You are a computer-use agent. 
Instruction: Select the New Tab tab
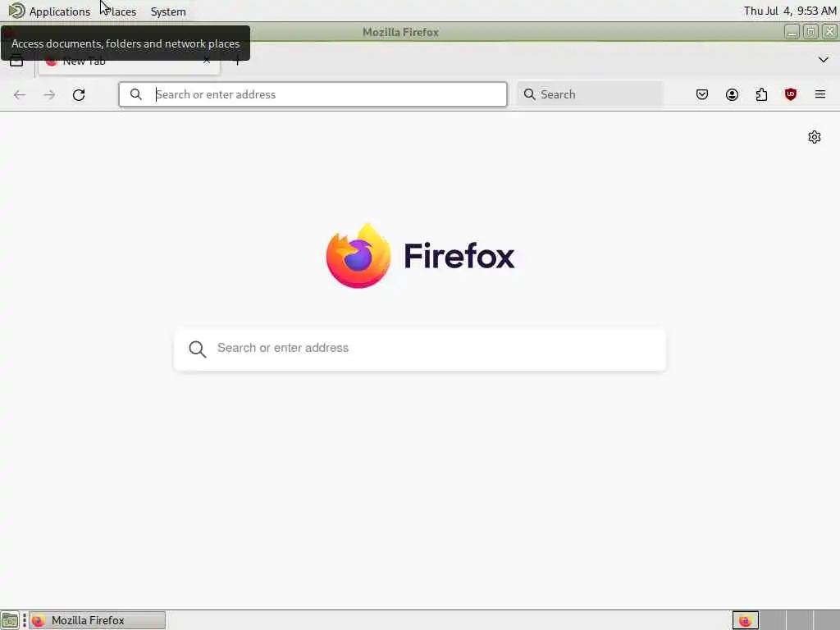(x=129, y=61)
